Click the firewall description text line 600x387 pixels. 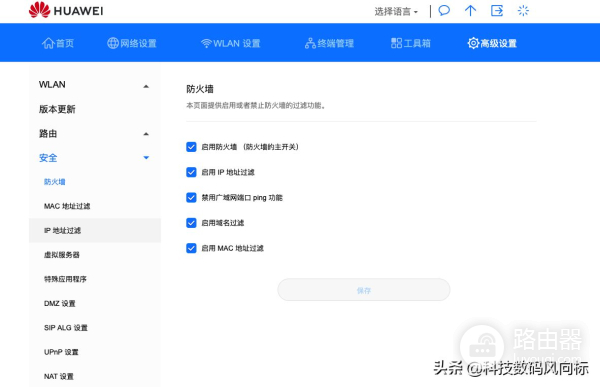pos(256,106)
